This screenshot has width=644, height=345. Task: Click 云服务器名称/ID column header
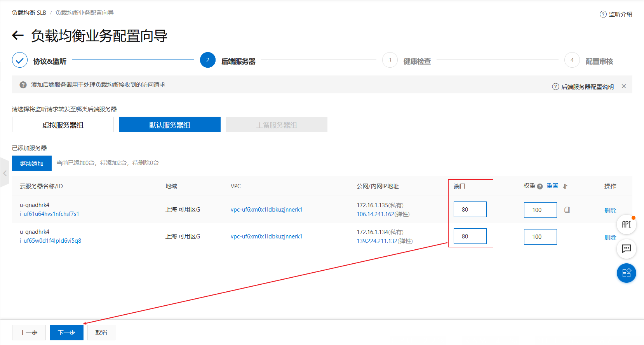point(41,186)
